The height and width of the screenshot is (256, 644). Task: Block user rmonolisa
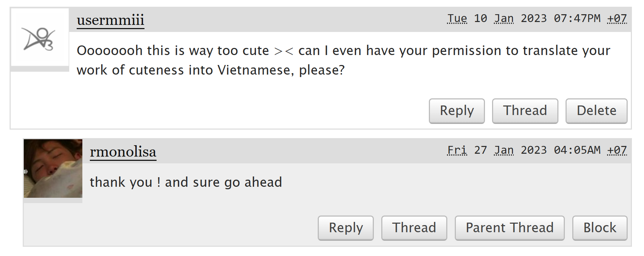pyautogui.click(x=600, y=228)
